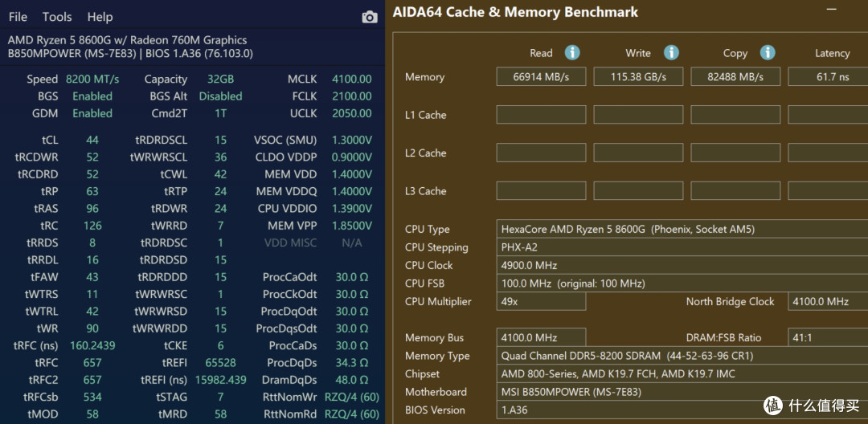868x424 pixels.
Task: Open the File menu
Action: click(x=18, y=17)
